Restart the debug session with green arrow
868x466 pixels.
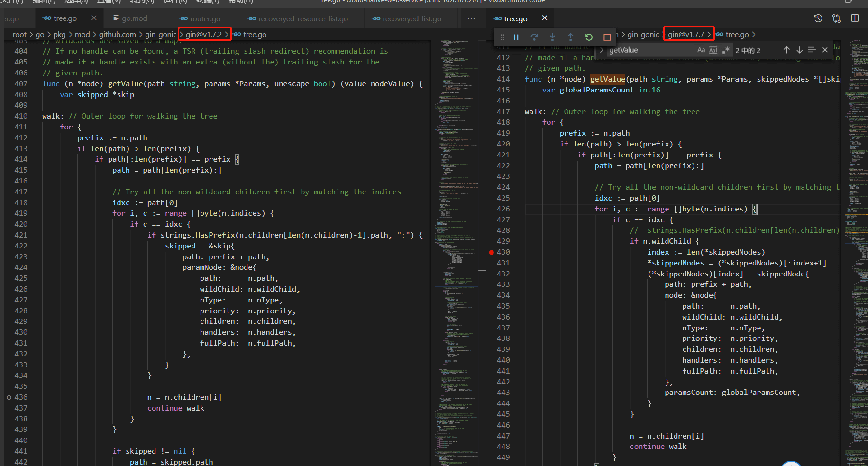[589, 37]
